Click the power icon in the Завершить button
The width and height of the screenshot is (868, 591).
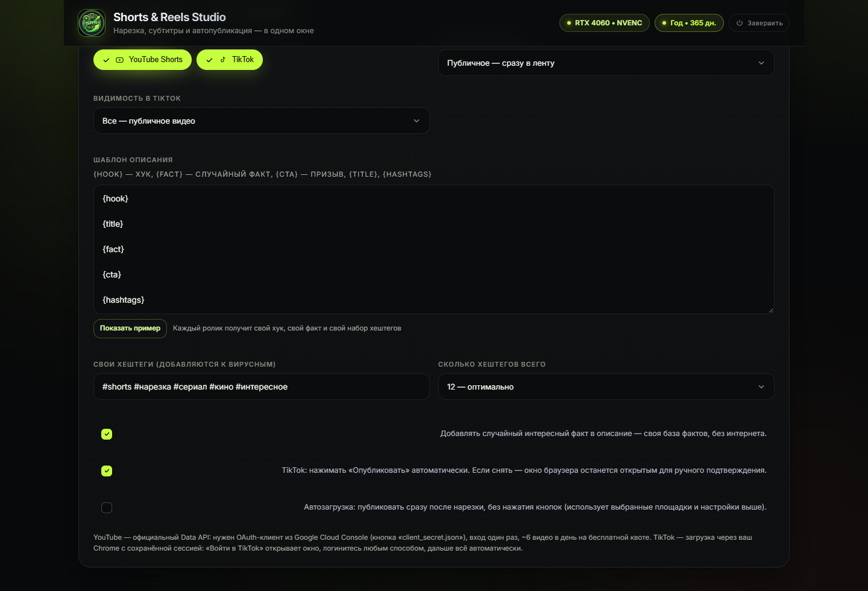click(x=740, y=23)
